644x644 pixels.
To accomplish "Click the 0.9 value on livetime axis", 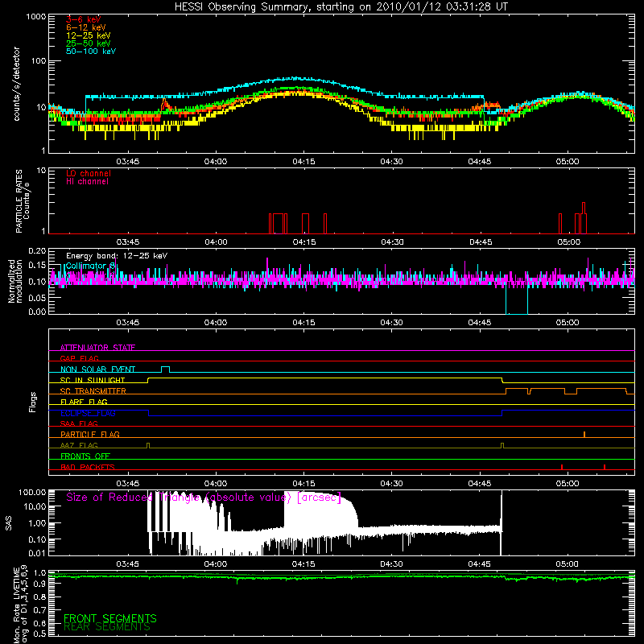I will pyautogui.click(x=39, y=584).
